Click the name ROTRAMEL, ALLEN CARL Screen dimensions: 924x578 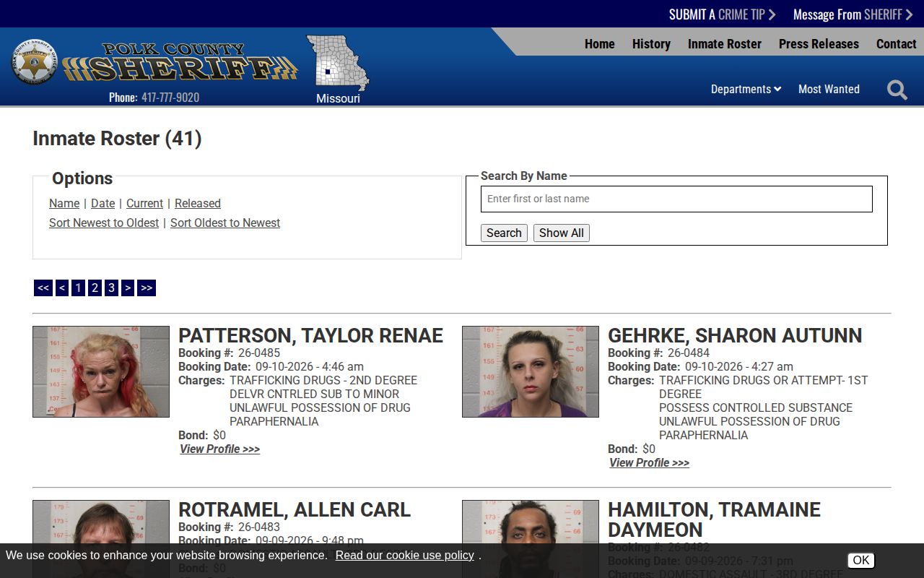pyautogui.click(x=295, y=510)
